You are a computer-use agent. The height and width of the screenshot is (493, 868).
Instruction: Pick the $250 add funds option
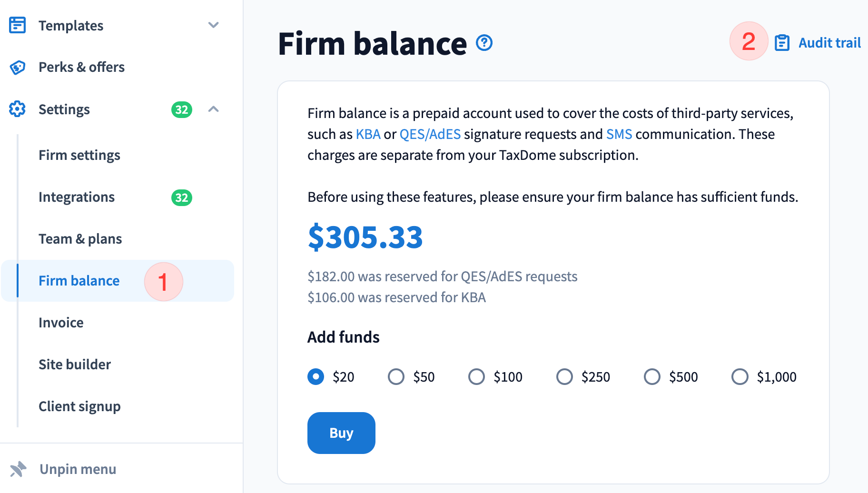pyautogui.click(x=564, y=377)
